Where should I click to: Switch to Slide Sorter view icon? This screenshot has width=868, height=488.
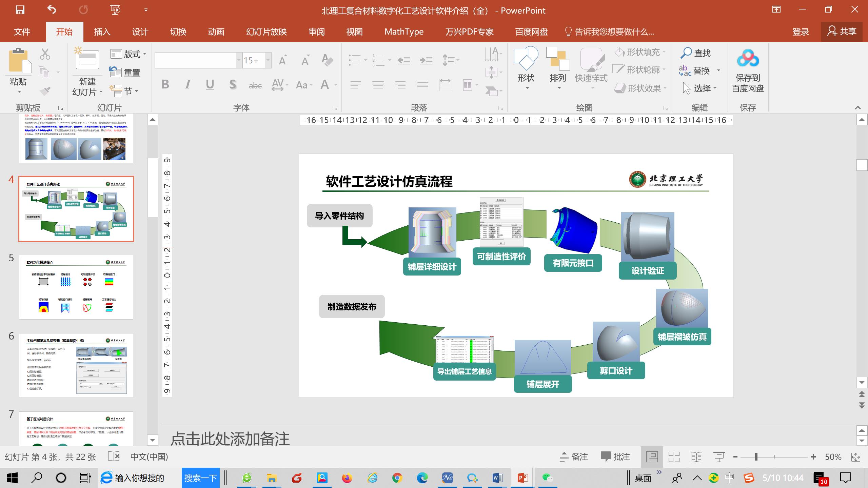674,457
